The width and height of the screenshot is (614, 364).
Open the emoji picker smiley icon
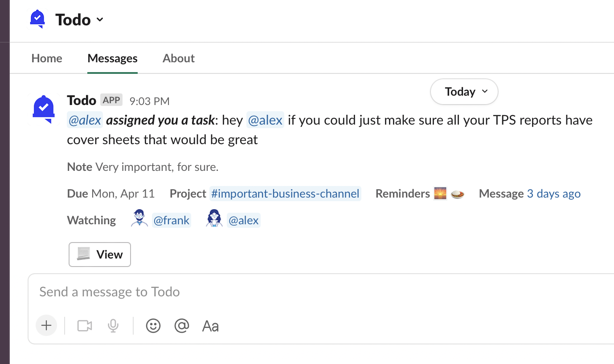click(x=153, y=326)
